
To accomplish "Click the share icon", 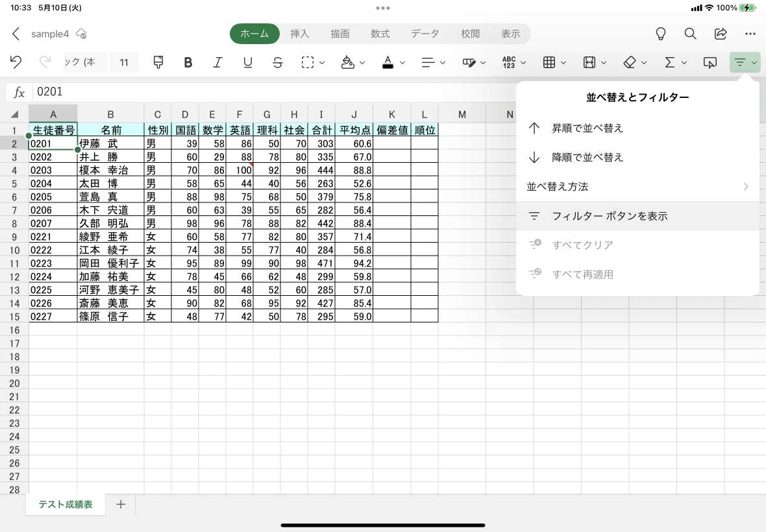I will click(x=721, y=34).
